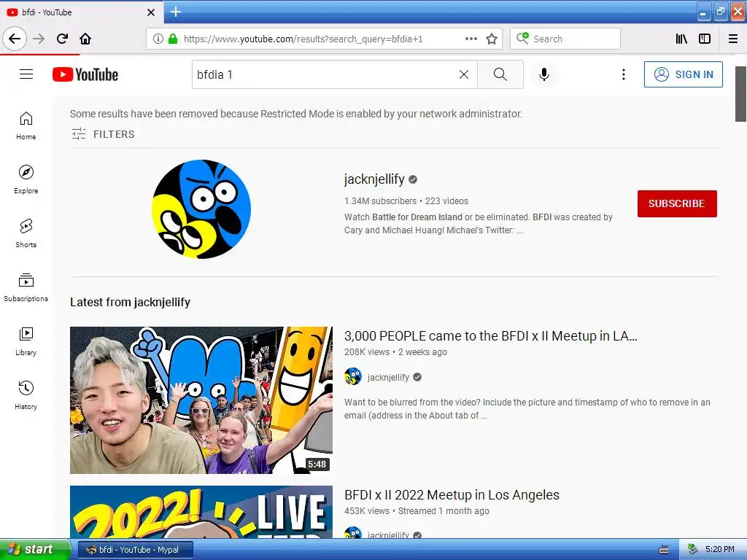The height and width of the screenshot is (560, 747).
Task: Expand the FILTERS options
Action: click(x=103, y=134)
